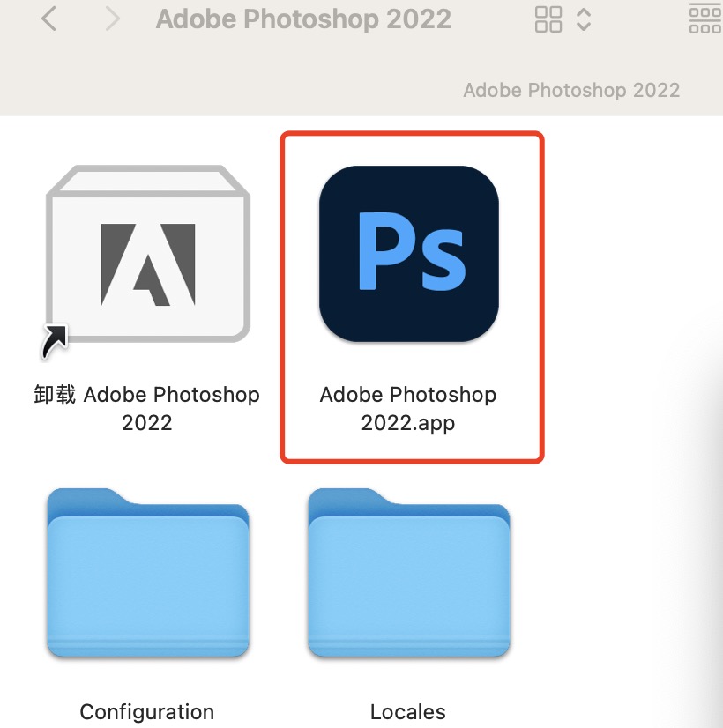The image size is (723, 728).
Task: Click the Configuration folder name
Action: coord(147,712)
